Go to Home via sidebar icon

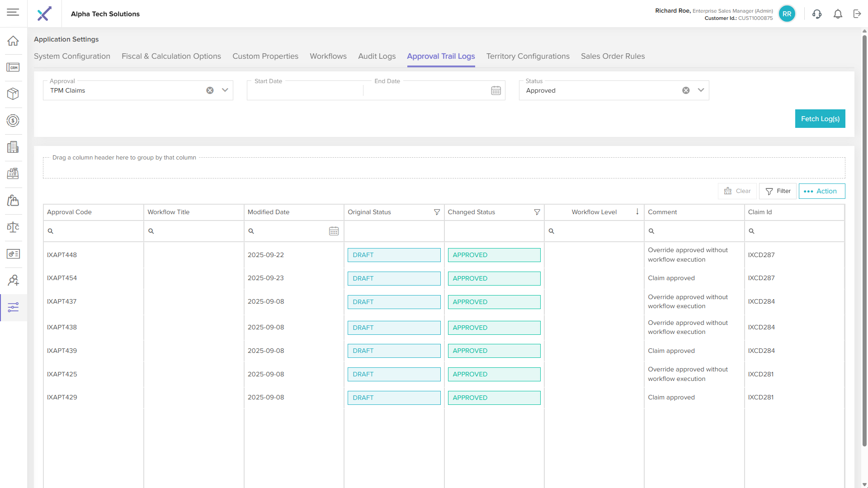pyautogui.click(x=13, y=41)
